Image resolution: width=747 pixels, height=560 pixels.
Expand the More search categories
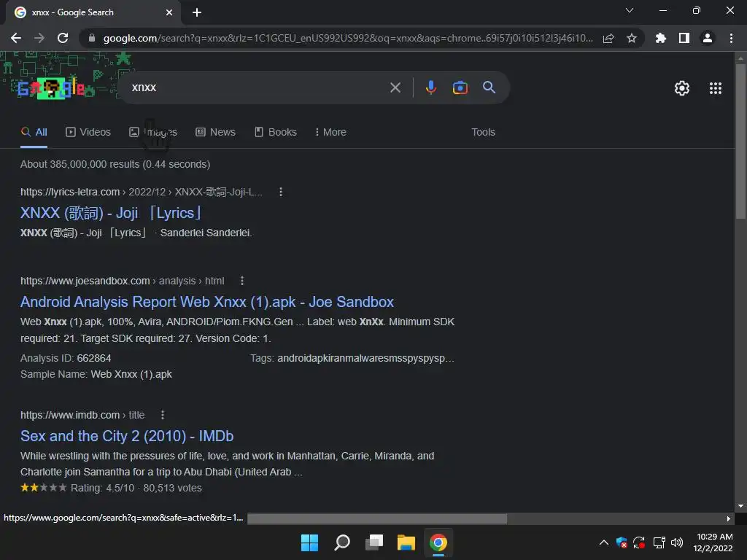pos(330,133)
